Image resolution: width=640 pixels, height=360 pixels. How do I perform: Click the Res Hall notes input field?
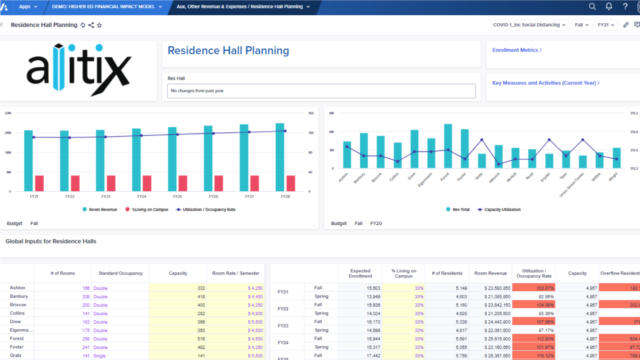(x=321, y=91)
